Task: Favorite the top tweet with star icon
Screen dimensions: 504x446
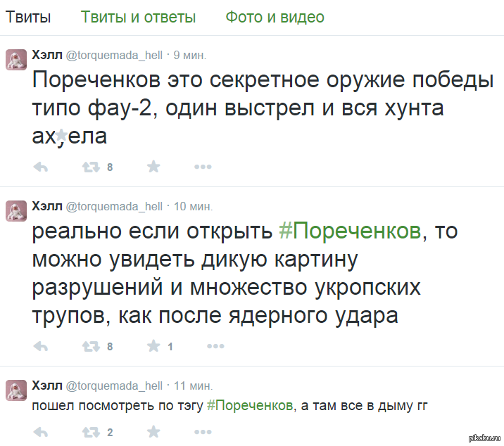Action: [153, 167]
